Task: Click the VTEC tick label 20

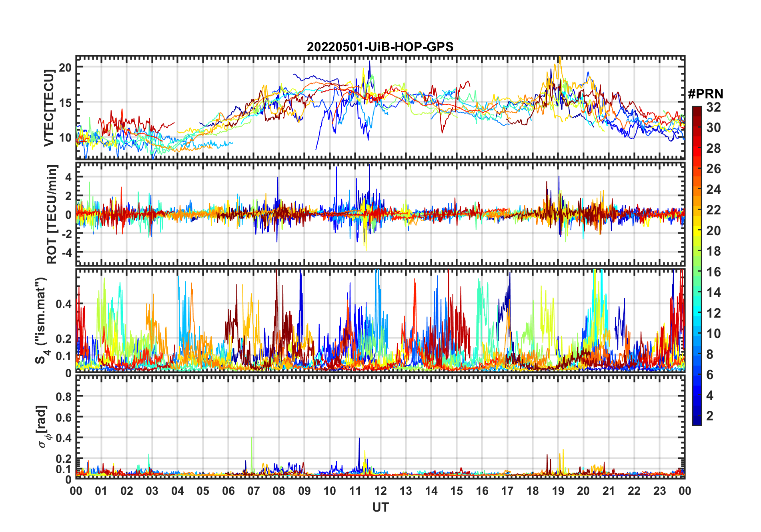Action: click(65, 67)
